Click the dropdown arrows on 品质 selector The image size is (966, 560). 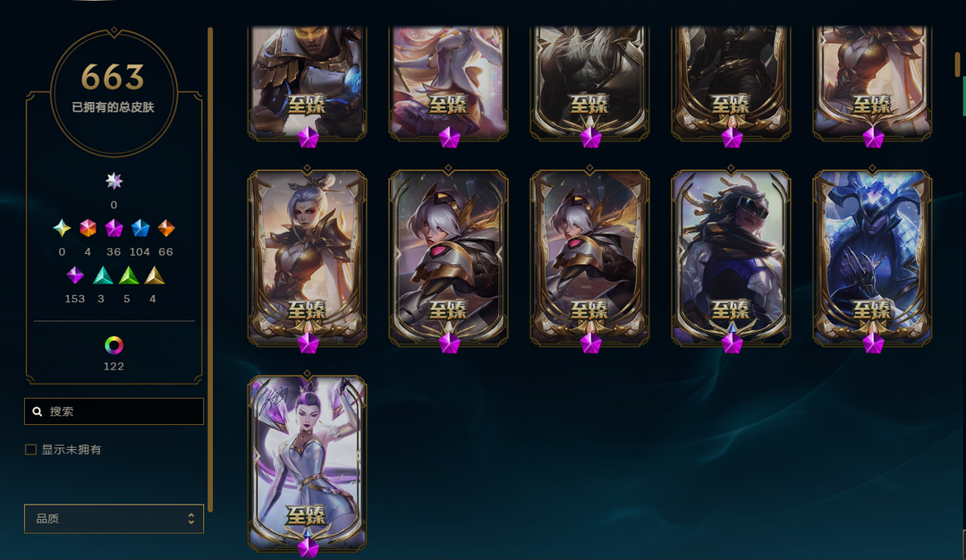191,519
